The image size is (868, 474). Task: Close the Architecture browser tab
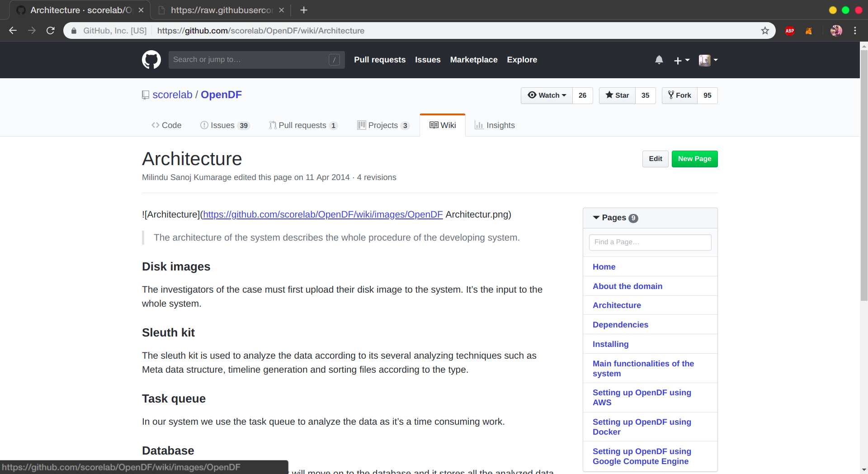(141, 10)
